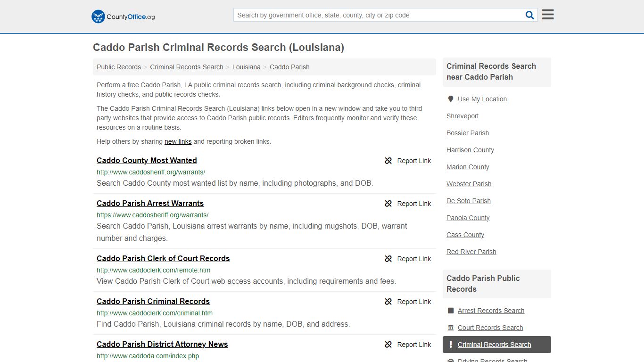Select Marion County in nearby list
This screenshot has width=644, height=362.
tap(468, 167)
